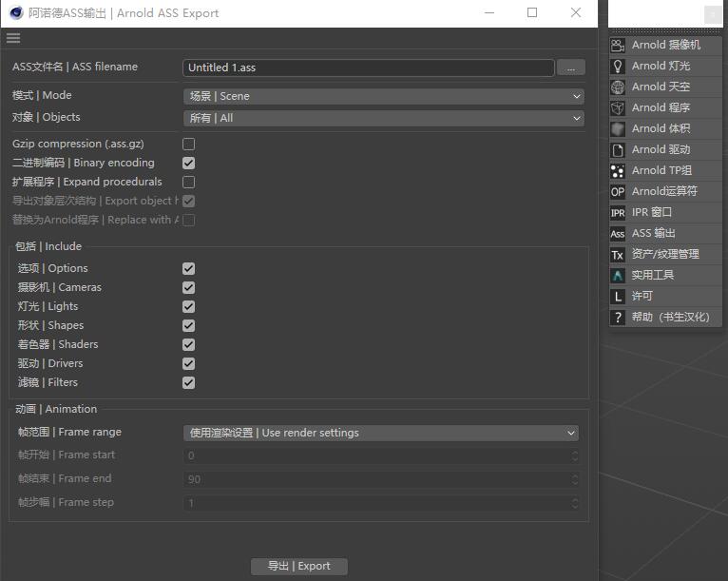Disable Binary encoding checkbox
The image size is (728, 581).
coord(188,163)
